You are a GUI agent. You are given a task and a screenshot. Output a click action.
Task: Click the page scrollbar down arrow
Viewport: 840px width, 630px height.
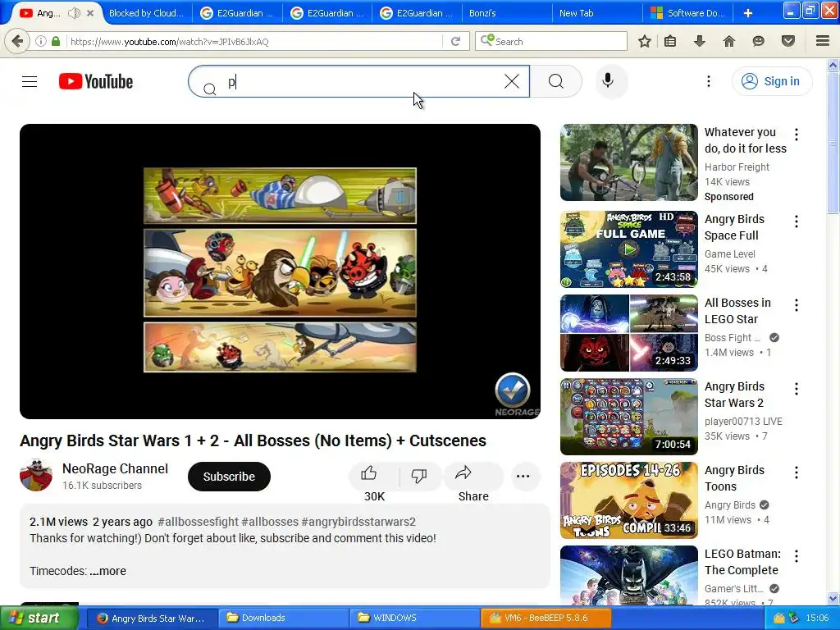(833, 598)
